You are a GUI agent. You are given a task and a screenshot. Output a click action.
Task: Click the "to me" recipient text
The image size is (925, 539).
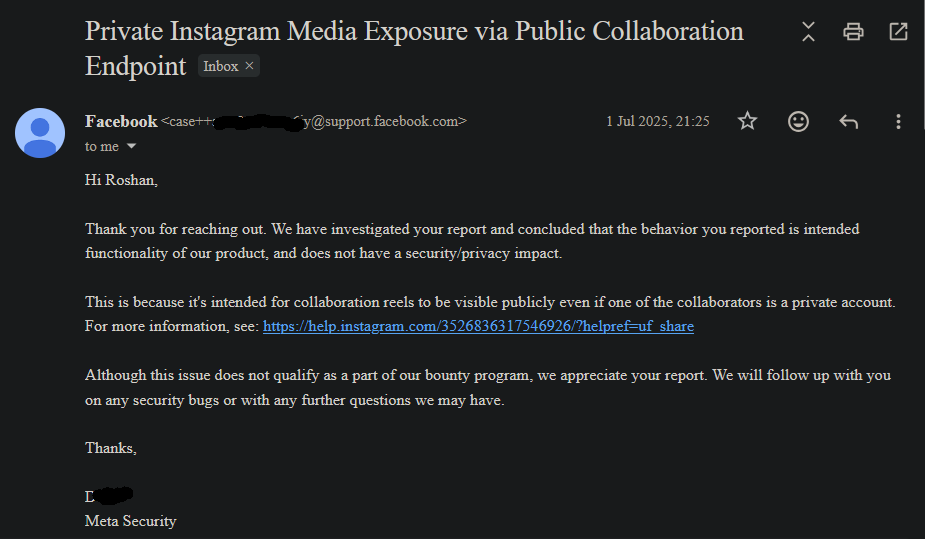coord(102,147)
